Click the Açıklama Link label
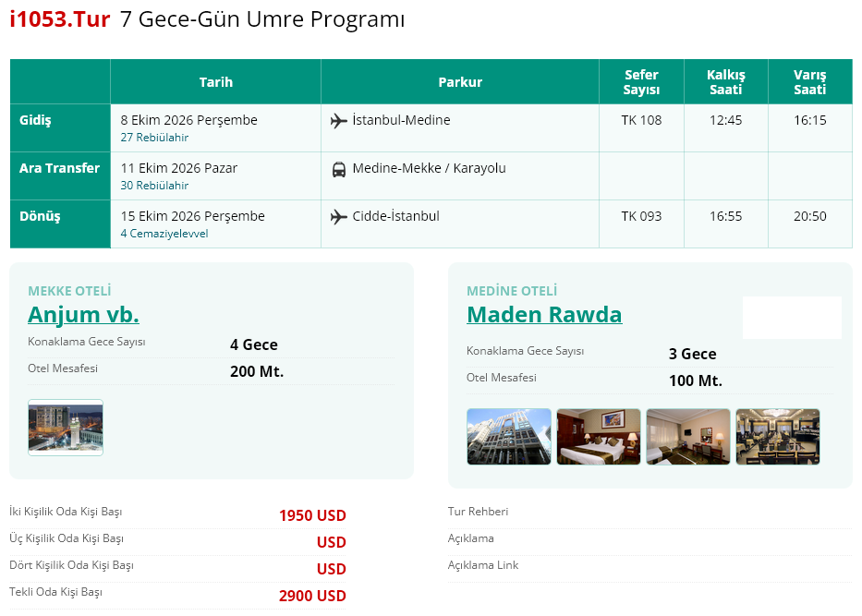The width and height of the screenshot is (862, 616). pyautogui.click(x=483, y=565)
